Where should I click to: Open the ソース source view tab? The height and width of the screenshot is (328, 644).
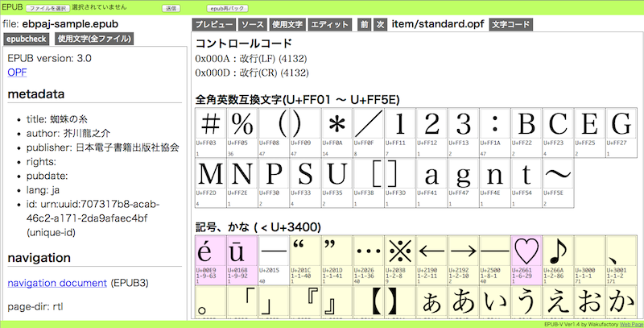pyautogui.click(x=252, y=25)
